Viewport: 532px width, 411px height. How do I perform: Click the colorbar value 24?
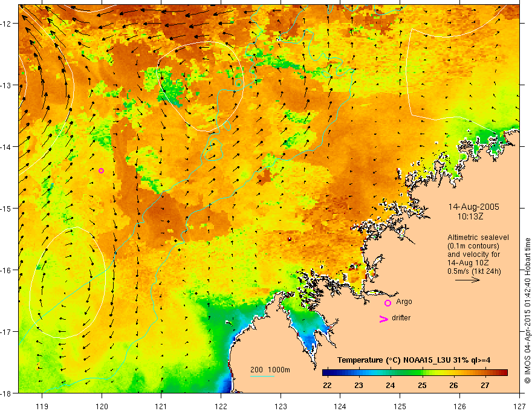tap(390, 385)
